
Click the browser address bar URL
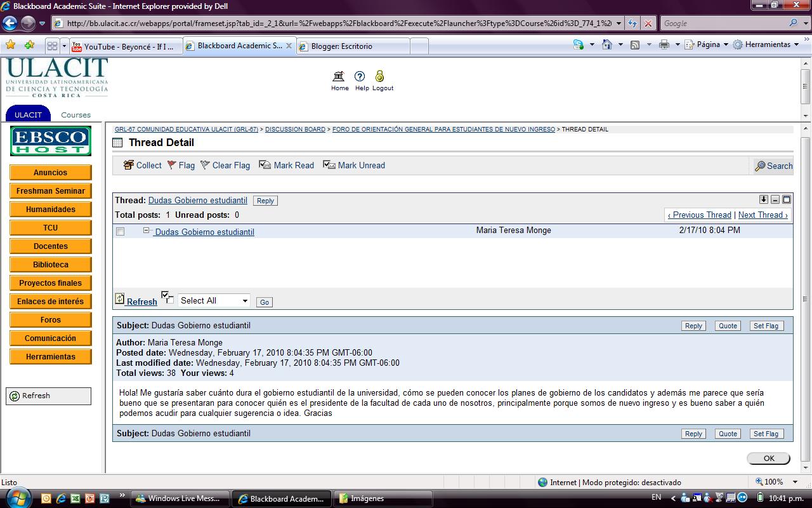[339, 23]
